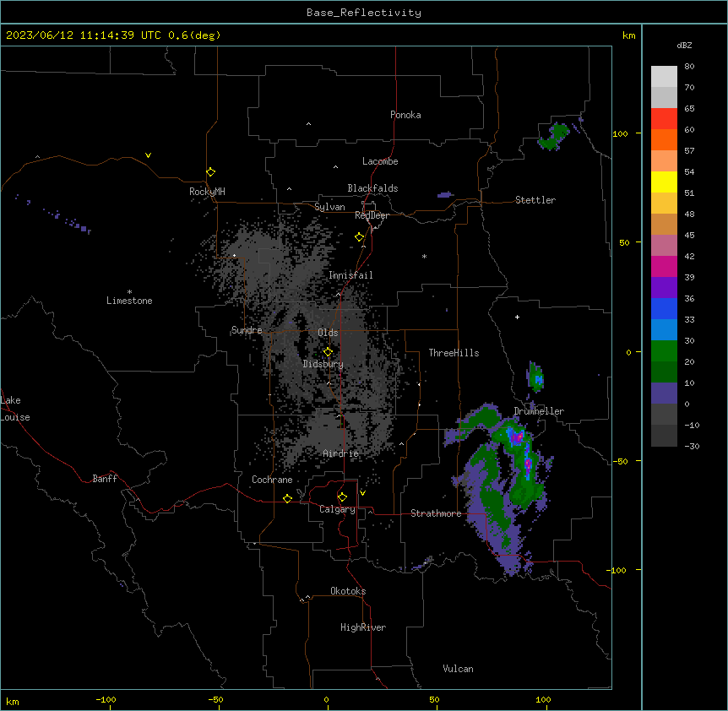Click magenta storm core southeast of Drumheller
Viewport: 728px width, 711px height.
click(517, 437)
